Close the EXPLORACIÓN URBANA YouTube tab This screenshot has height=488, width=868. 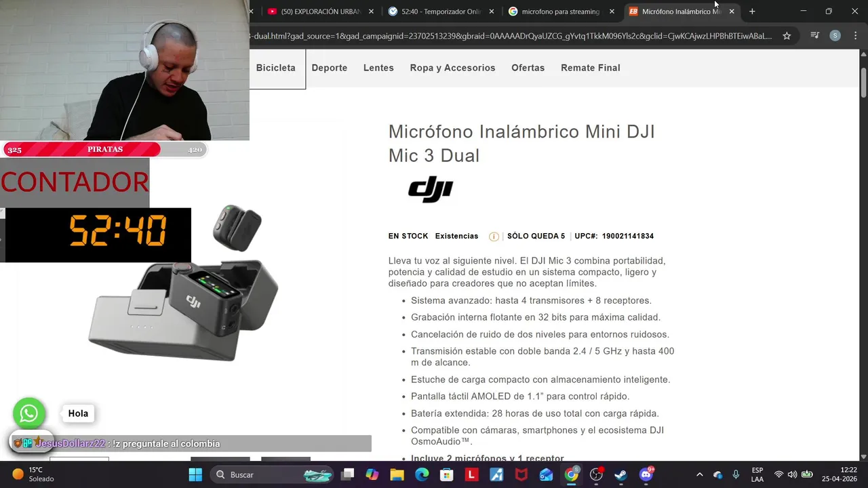pyautogui.click(x=371, y=12)
